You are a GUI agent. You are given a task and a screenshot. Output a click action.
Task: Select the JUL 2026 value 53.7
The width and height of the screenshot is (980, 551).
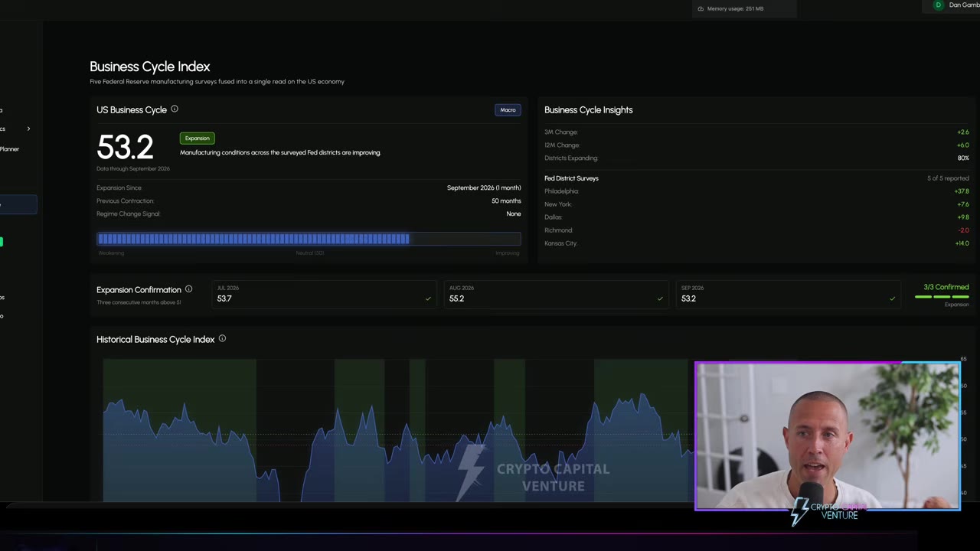tap(224, 298)
